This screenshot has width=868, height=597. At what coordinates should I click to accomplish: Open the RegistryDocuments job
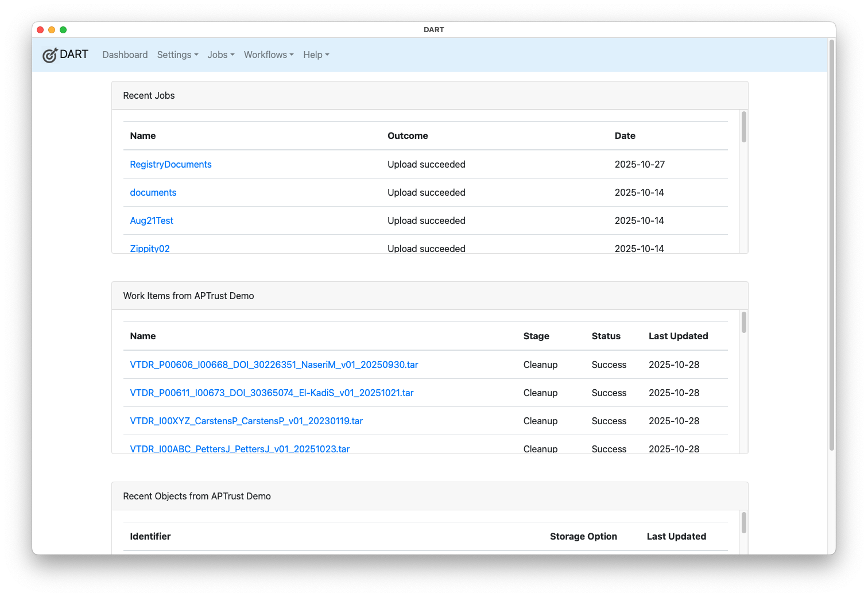coord(170,164)
